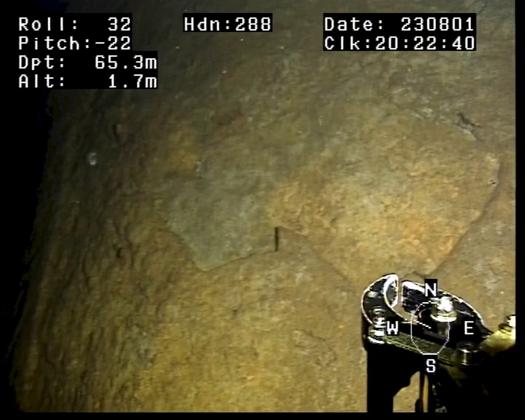Select the Pitch -22 readout
Viewport: 525px width, 420px height.
[75, 43]
